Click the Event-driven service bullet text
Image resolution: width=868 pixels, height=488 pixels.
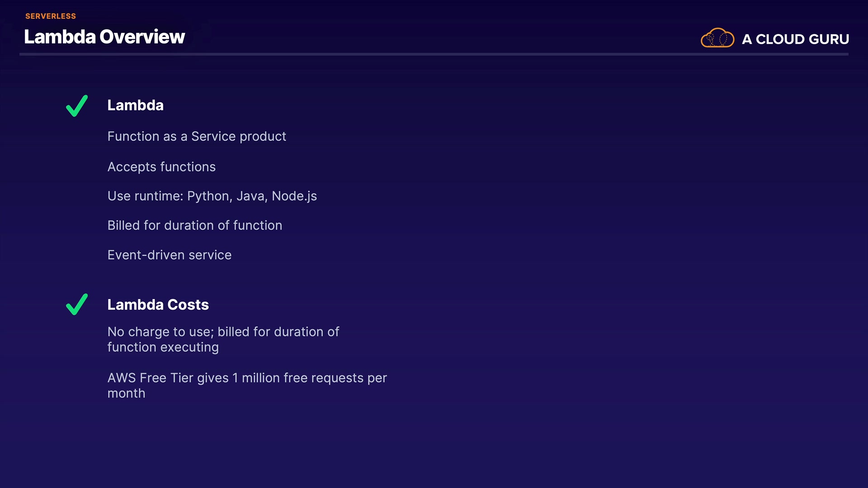point(169,255)
